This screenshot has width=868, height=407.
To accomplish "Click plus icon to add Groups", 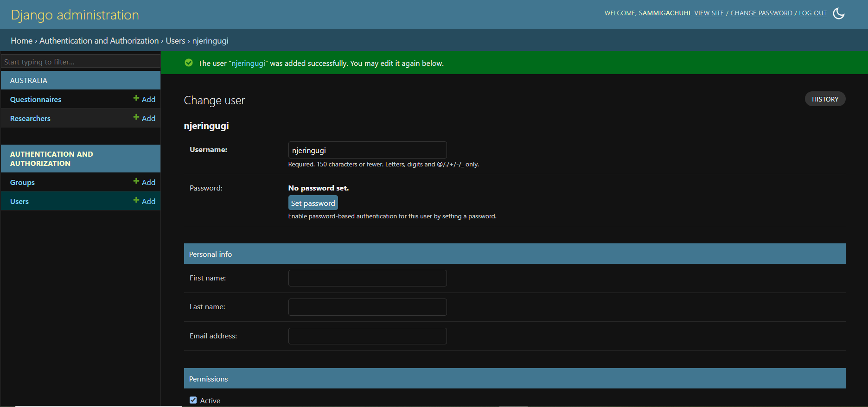I will [x=136, y=181].
